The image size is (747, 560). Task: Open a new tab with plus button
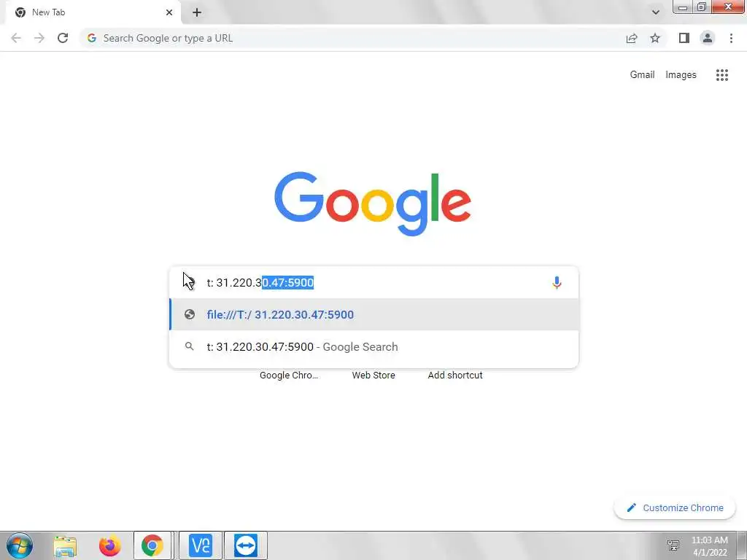coord(197,12)
